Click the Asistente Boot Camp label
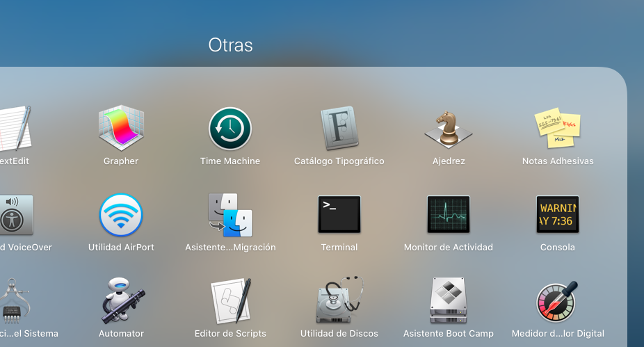 [x=449, y=334]
